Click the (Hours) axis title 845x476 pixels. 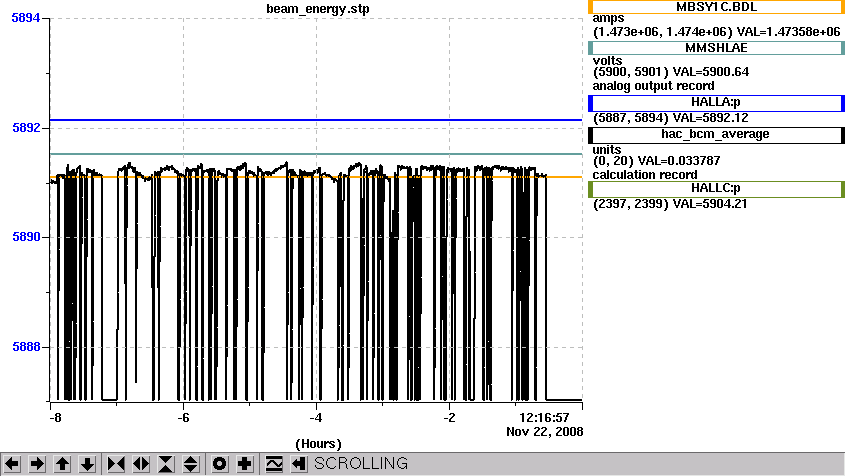point(318,444)
